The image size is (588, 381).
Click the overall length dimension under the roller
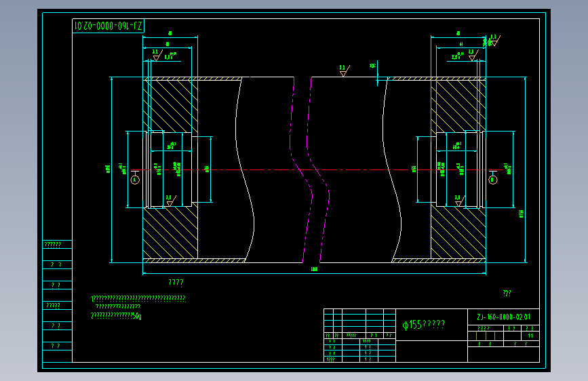(314, 269)
